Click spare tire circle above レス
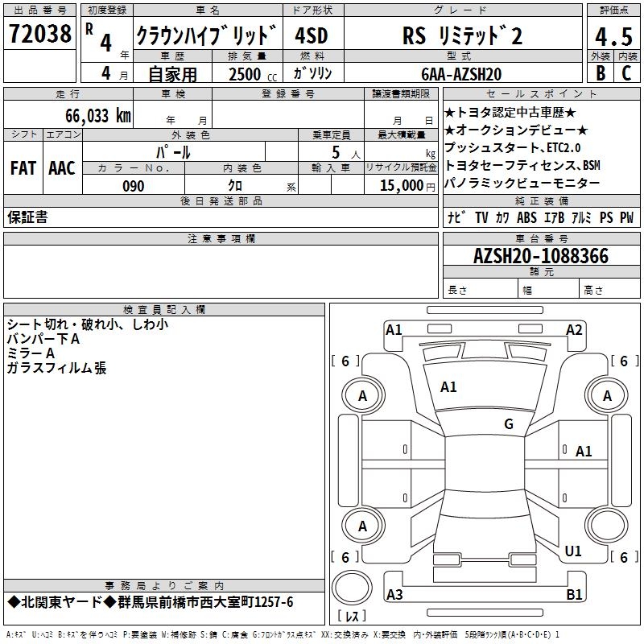 352,588
